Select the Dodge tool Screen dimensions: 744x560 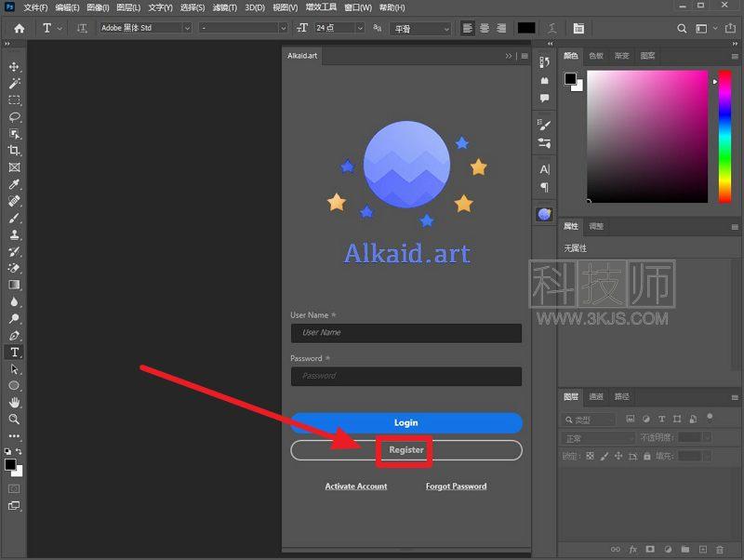(14, 318)
